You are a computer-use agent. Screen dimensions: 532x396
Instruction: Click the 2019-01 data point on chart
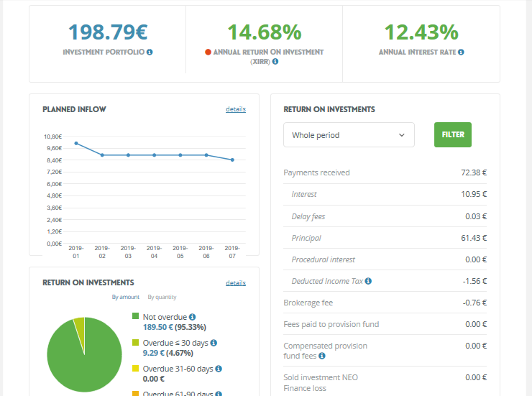(76, 144)
